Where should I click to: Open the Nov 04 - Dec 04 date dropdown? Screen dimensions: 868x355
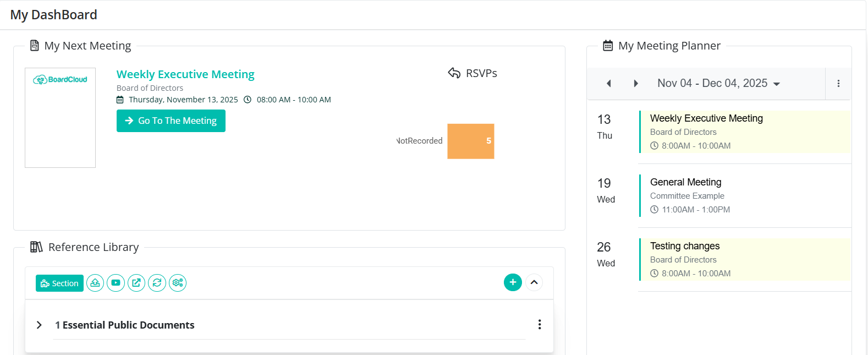[718, 84]
